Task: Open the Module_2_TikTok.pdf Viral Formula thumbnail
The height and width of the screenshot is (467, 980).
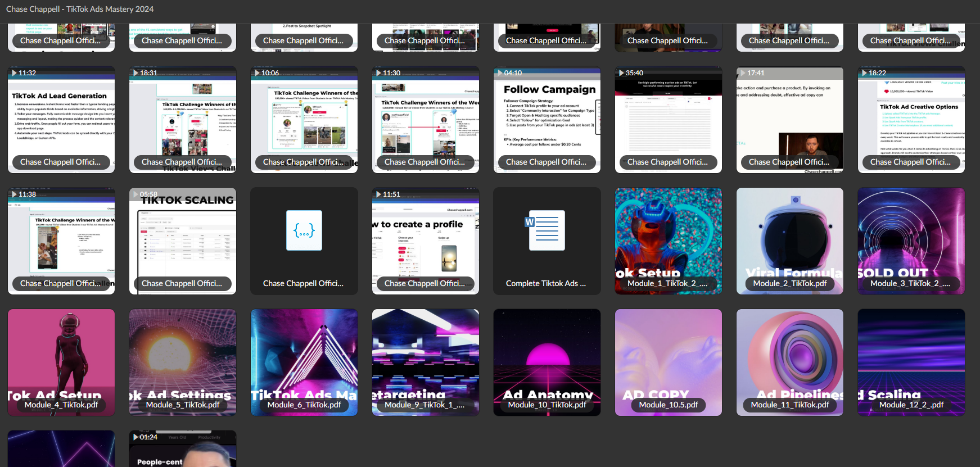Action: point(790,241)
